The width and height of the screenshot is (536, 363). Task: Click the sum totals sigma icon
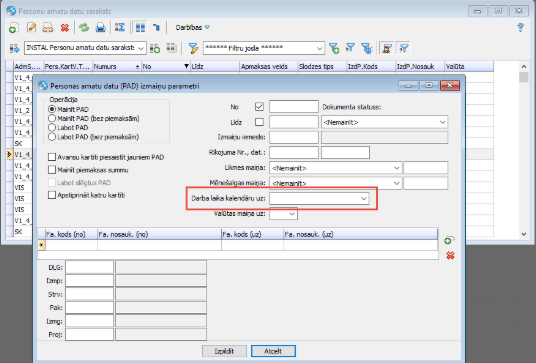[x=120, y=27]
